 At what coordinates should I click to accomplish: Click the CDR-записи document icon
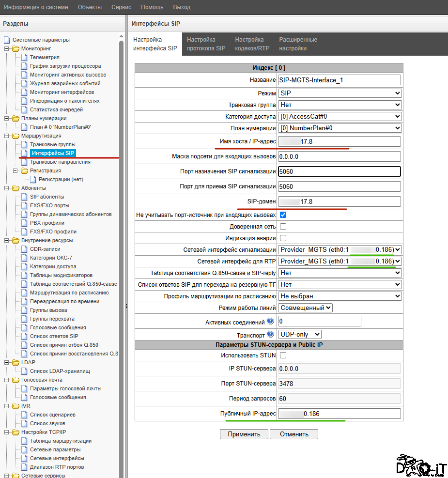24,249
